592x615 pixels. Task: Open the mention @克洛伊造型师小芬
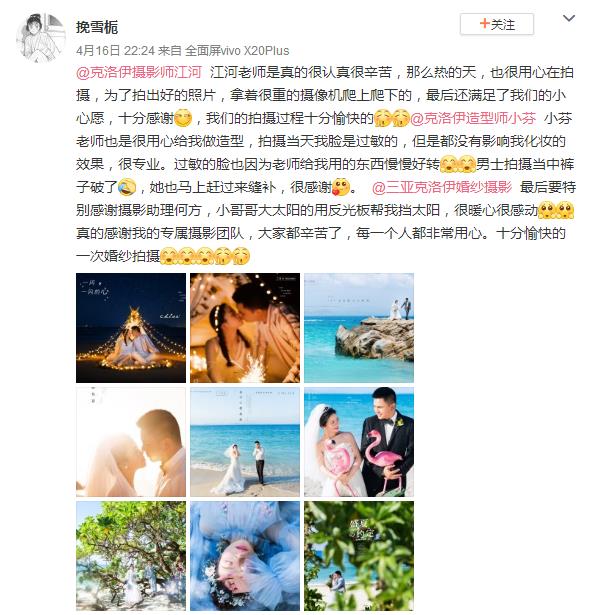(473, 118)
